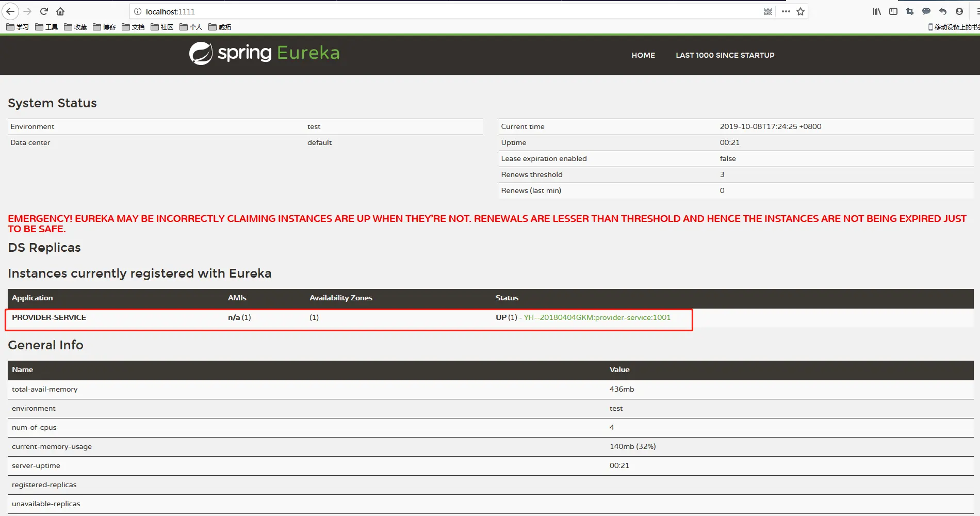
Task: Click the 'false' lease expiration value
Action: (x=728, y=158)
